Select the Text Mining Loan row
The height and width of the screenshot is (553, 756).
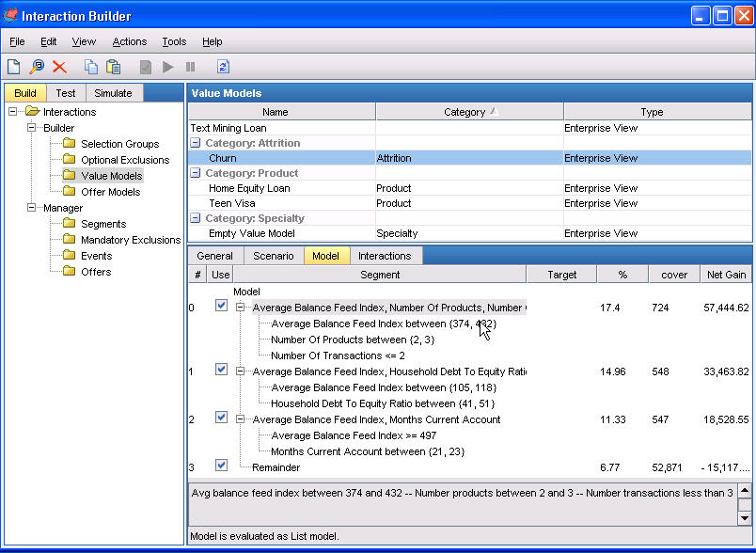(469, 128)
